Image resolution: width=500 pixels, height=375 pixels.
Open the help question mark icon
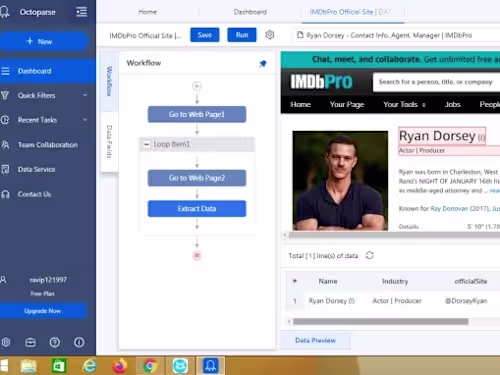(55, 342)
